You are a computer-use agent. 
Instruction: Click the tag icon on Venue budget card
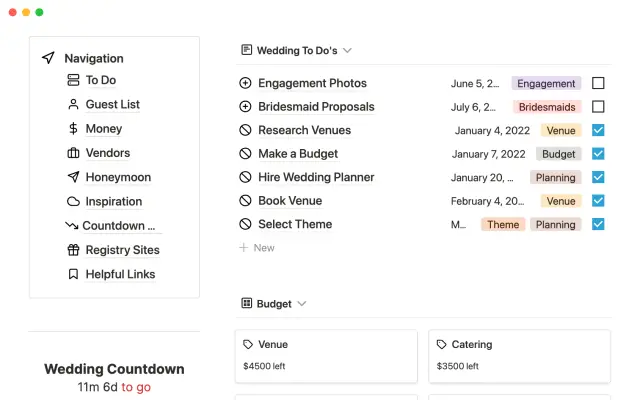(248, 344)
